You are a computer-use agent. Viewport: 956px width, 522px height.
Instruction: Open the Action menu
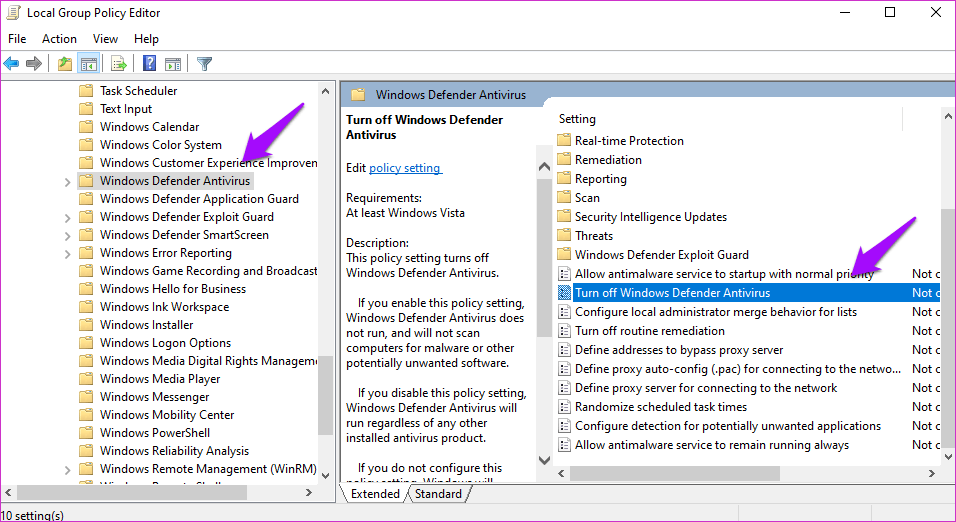(59, 38)
